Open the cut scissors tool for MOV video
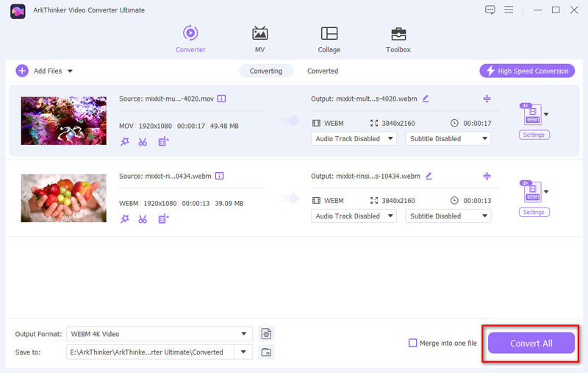This screenshot has height=373, width=588. (143, 141)
